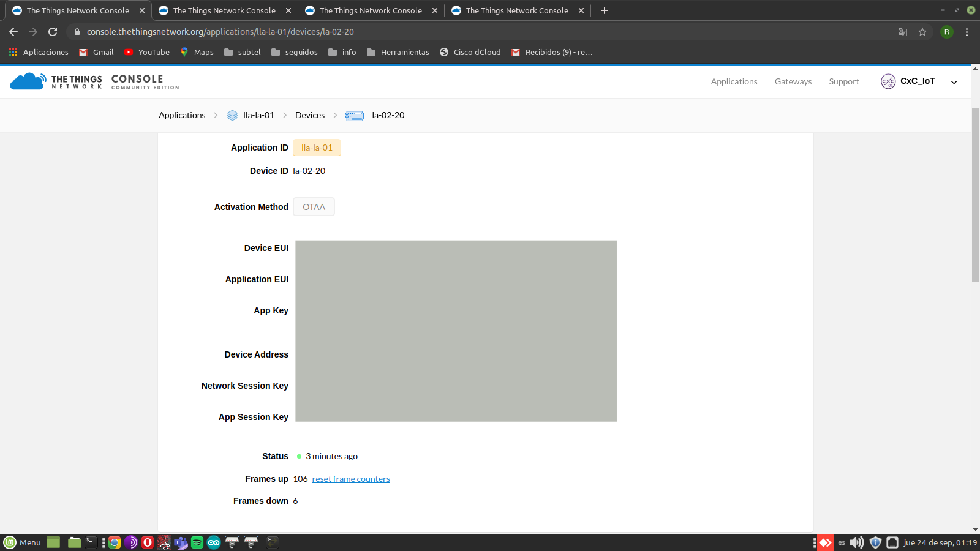This screenshot has width=980, height=551.
Task: Click the translate page icon in address bar
Action: point(903,32)
